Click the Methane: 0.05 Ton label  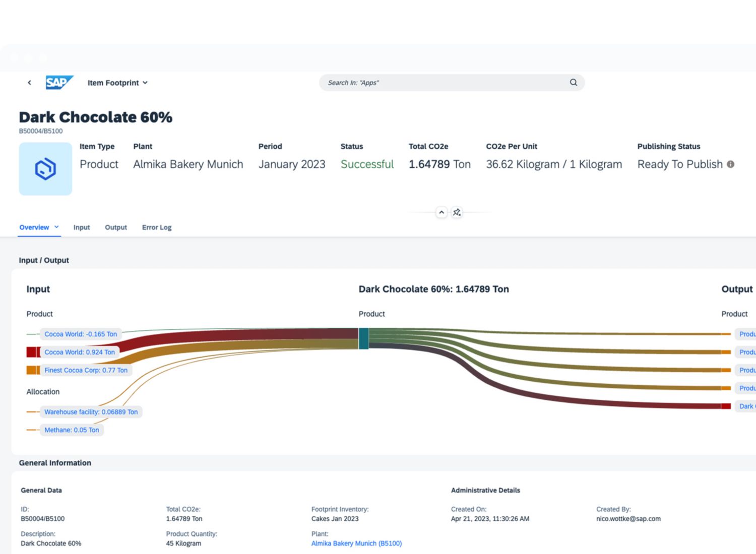(72, 430)
